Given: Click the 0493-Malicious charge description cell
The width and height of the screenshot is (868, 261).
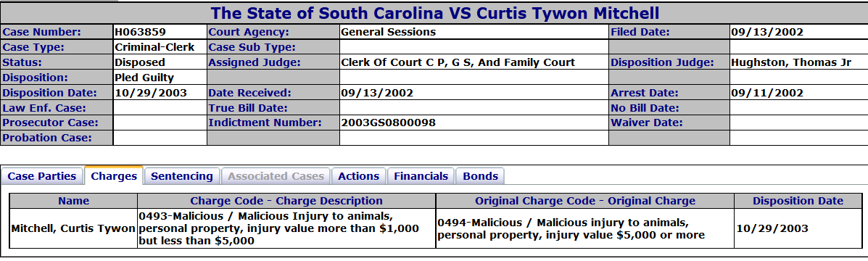Looking at the screenshot, I should [286, 228].
